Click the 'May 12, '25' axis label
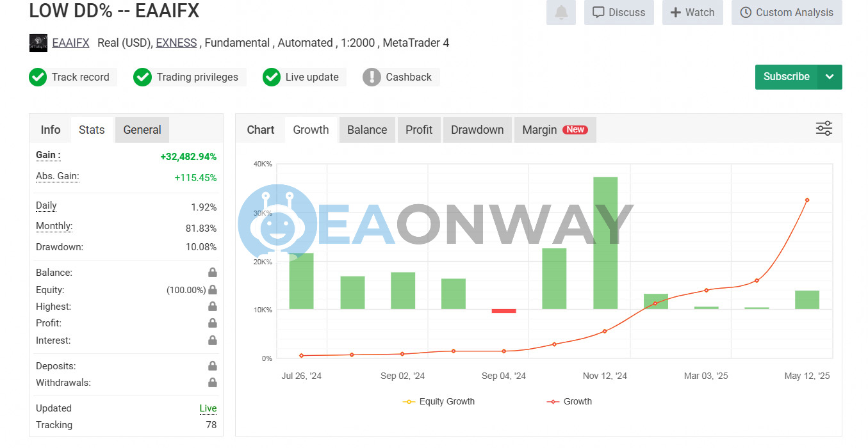 807,376
